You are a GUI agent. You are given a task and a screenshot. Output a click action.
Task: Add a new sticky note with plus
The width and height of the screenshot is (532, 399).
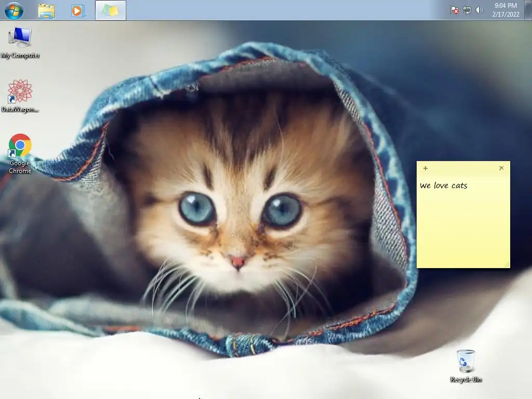425,168
